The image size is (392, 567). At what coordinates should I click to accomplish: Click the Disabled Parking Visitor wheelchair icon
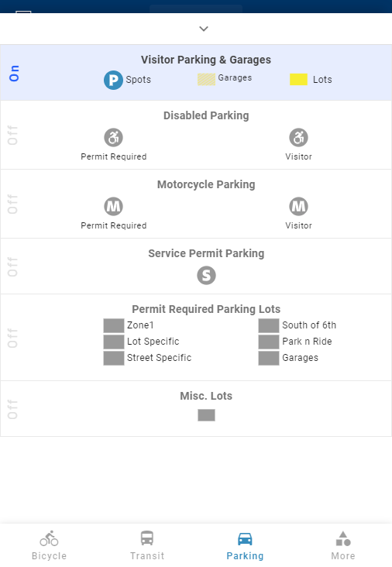click(298, 137)
